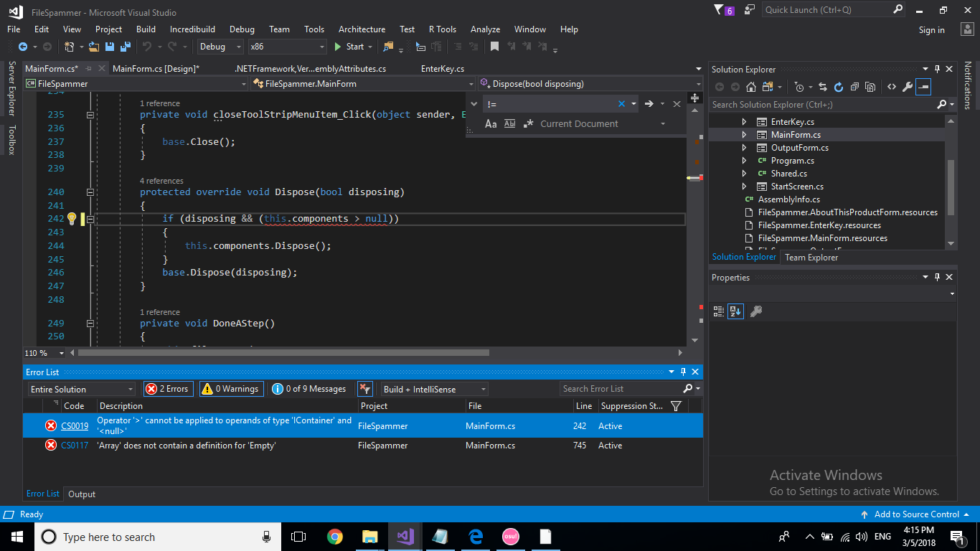Click Sync with Active Document icon
Screen dimensions: 980x551
click(x=822, y=87)
